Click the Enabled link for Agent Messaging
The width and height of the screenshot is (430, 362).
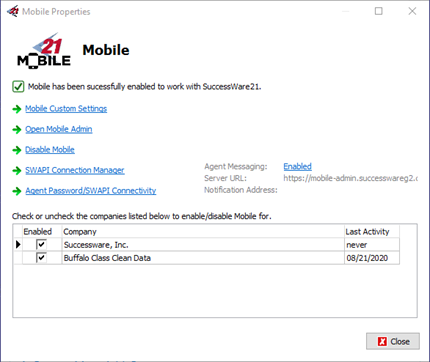[x=298, y=166]
